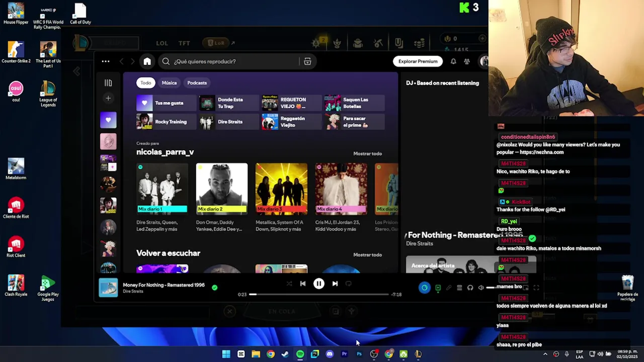Open Mix diario 1 cover
Screen dimensions: 644x362
(x=162, y=189)
